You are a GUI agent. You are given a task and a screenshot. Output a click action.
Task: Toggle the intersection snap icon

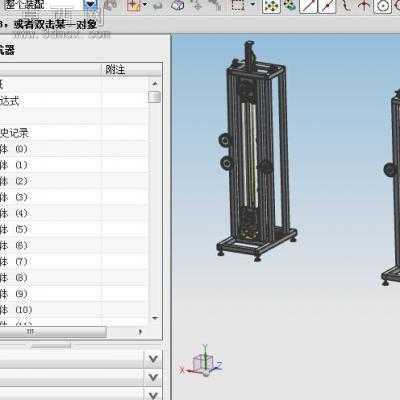[x=364, y=5]
